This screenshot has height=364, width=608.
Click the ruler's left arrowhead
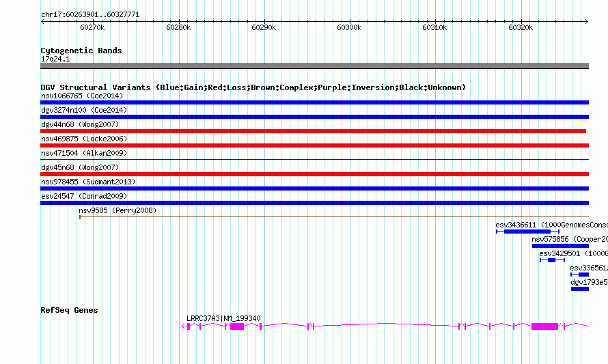[42, 22]
